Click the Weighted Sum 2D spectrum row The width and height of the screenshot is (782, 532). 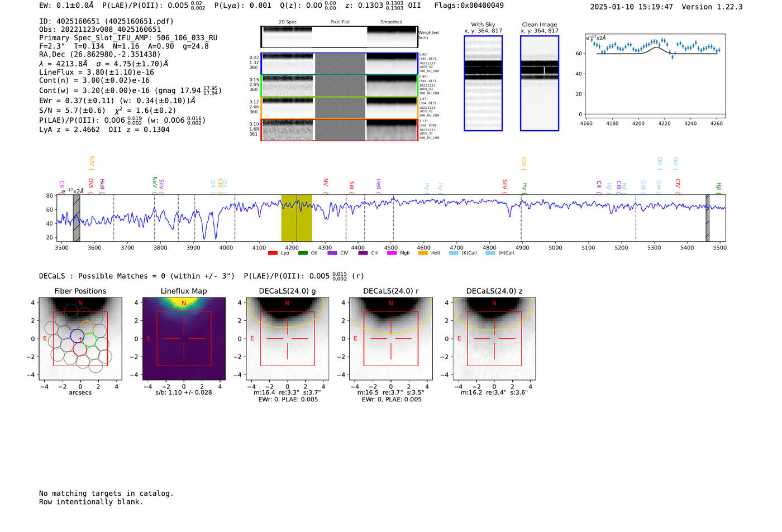339,37
